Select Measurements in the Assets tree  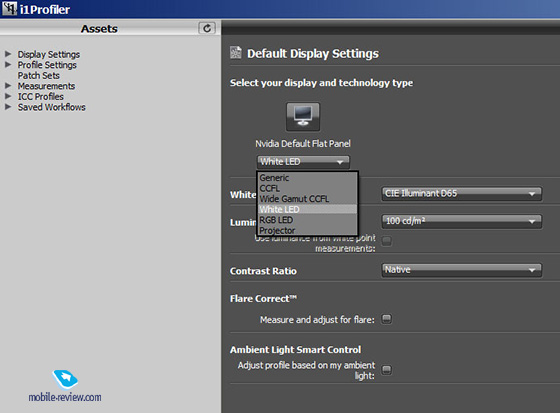point(46,86)
